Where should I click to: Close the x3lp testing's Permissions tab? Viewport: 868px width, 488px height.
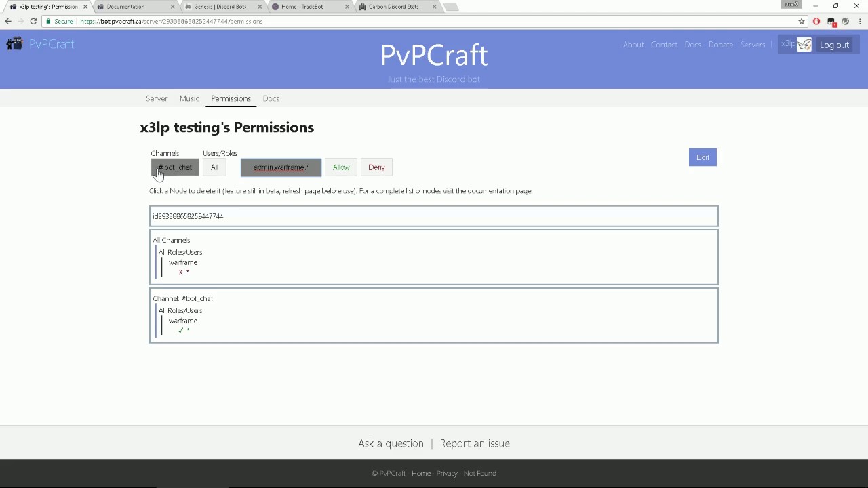[x=85, y=7]
